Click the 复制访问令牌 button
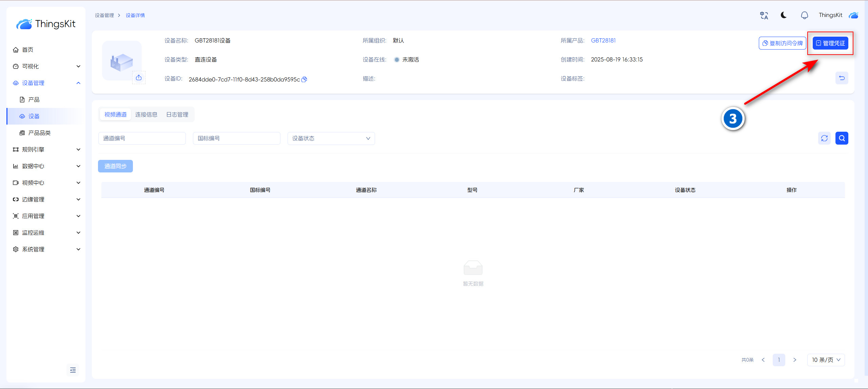The height and width of the screenshot is (389, 868). [782, 43]
